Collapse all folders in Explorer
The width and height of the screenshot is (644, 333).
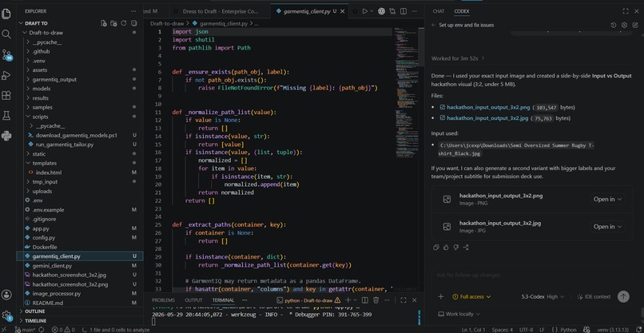pos(133,23)
